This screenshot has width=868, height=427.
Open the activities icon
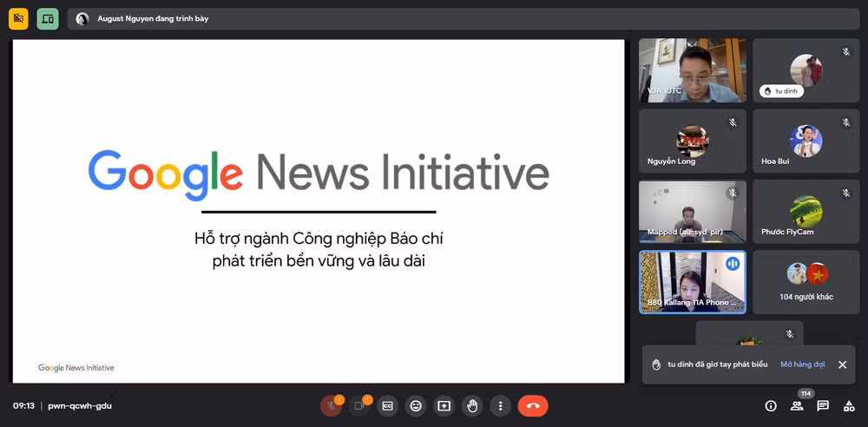click(x=849, y=406)
